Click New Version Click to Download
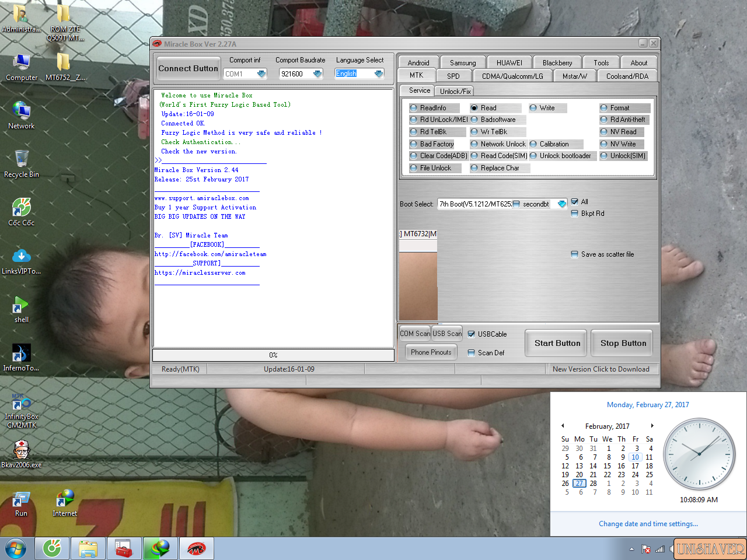This screenshot has width=747, height=560. click(601, 369)
